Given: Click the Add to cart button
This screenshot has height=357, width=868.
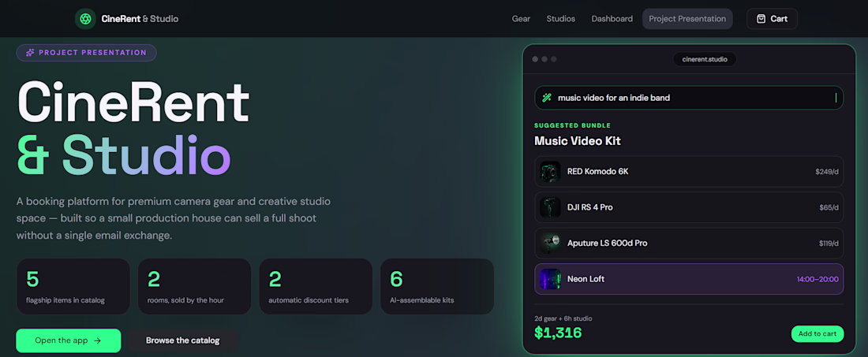Looking at the screenshot, I should (817, 333).
